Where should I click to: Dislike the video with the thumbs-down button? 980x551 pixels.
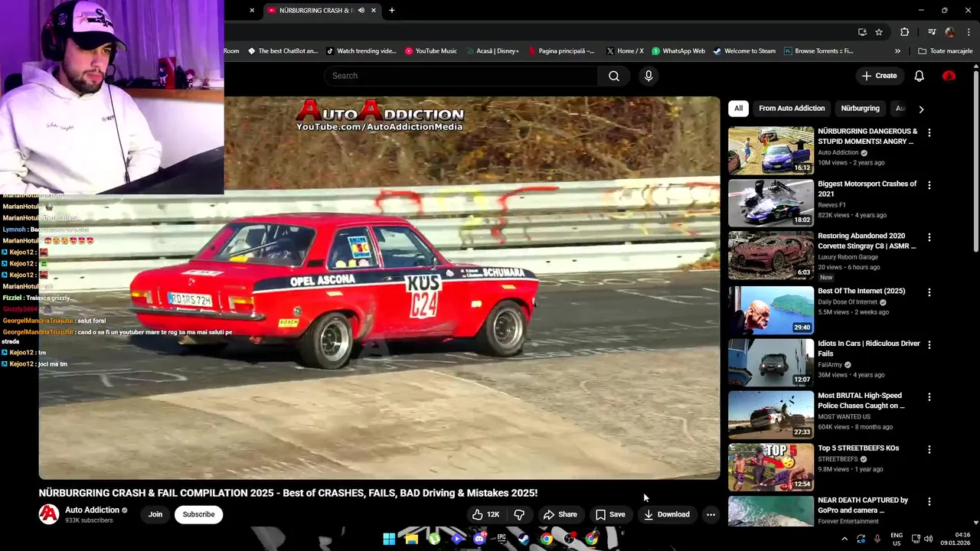coord(519,514)
